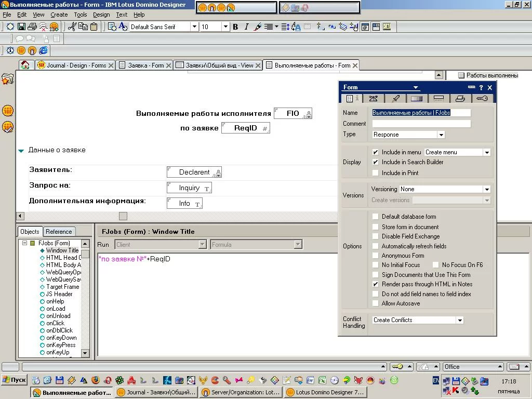The height and width of the screenshot is (399, 532).
Task: Click the Пуск Start button
Action: [x=14, y=380]
